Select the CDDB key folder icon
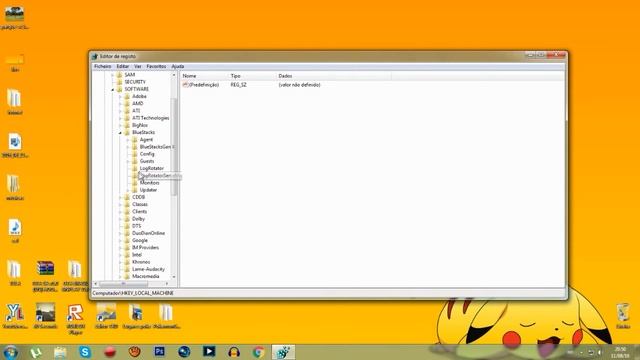The height and width of the screenshot is (360, 640). 127,197
